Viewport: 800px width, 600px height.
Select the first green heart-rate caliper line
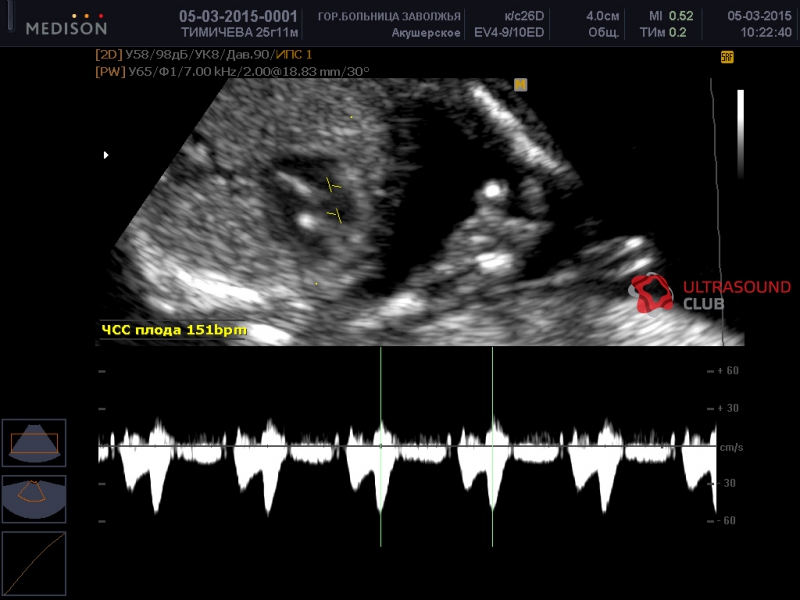coord(381,447)
